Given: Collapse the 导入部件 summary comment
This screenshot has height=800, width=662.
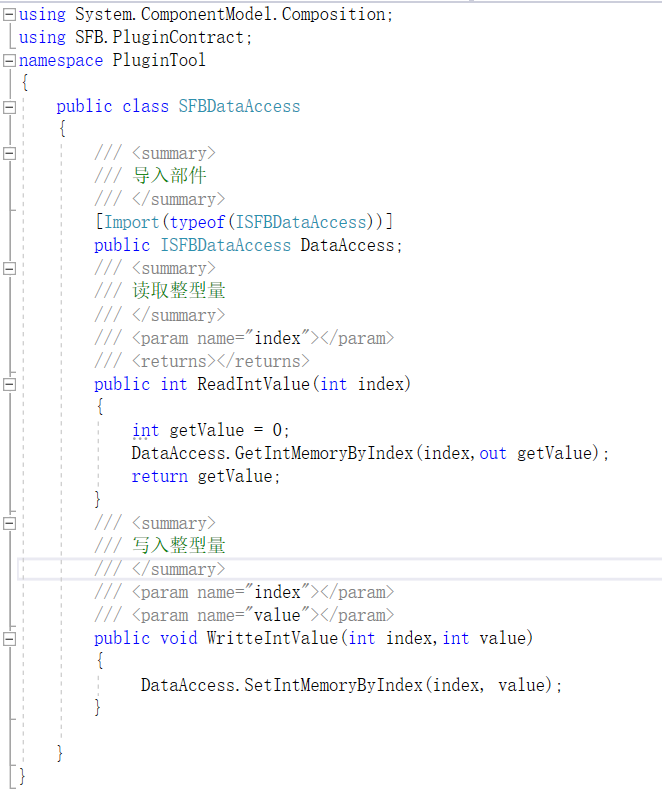Looking at the screenshot, I should click(x=9, y=153).
